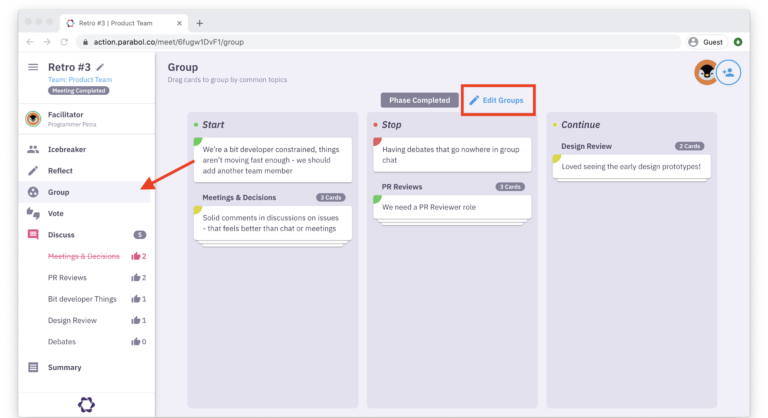Click the Discuss chat bubble icon
Viewport: 768px width, 418px height.
pyautogui.click(x=33, y=235)
